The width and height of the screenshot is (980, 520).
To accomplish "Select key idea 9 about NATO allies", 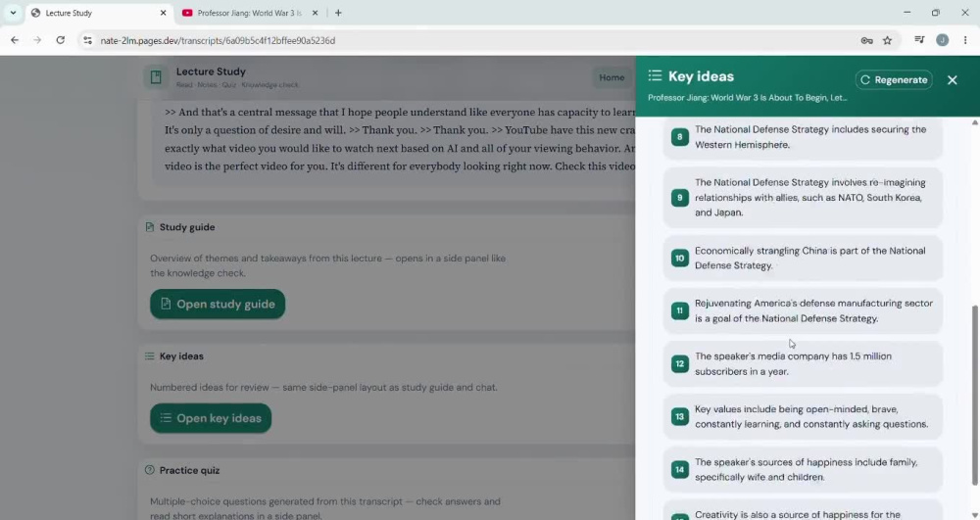I will [803, 198].
